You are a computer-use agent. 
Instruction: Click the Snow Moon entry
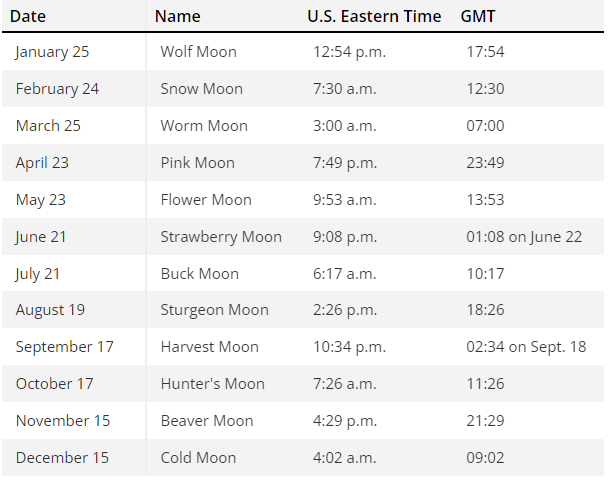point(202,89)
